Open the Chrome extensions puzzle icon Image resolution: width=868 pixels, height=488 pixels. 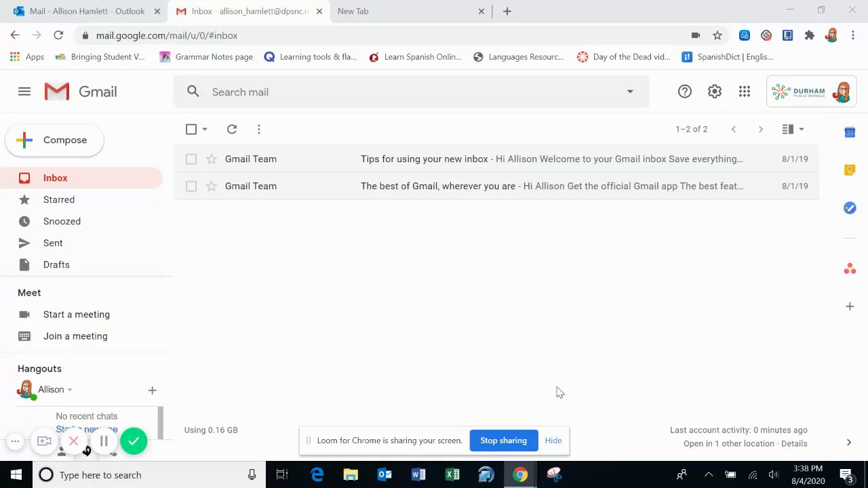(809, 35)
